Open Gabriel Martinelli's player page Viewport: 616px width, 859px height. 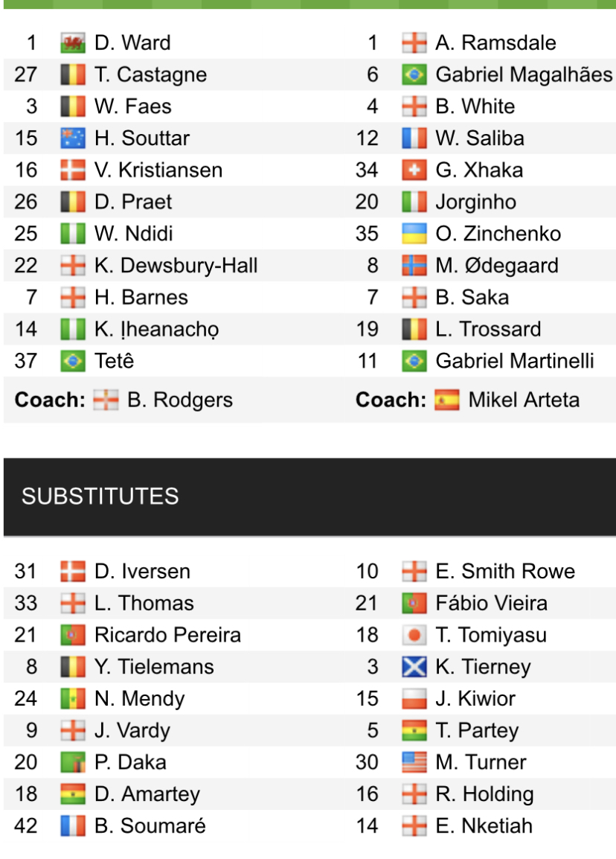click(x=514, y=361)
